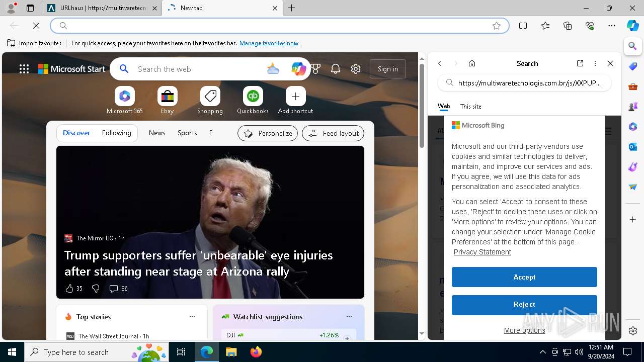644x362 pixels.
Task: Open sidebar Search icon
Action: [x=633, y=46]
